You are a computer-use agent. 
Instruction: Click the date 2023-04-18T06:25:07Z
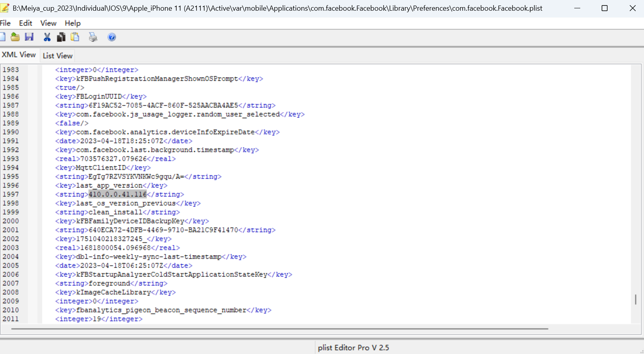(122, 265)
